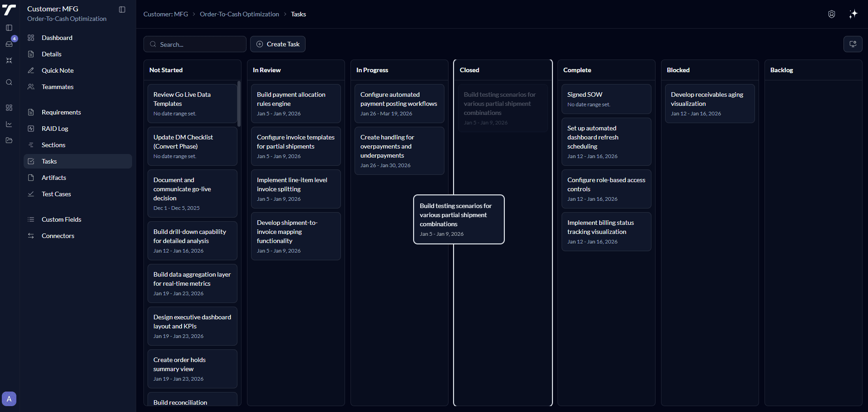Open RAID Log in the sidebar
Screen dimensions: 868x412
pos(78,129)
